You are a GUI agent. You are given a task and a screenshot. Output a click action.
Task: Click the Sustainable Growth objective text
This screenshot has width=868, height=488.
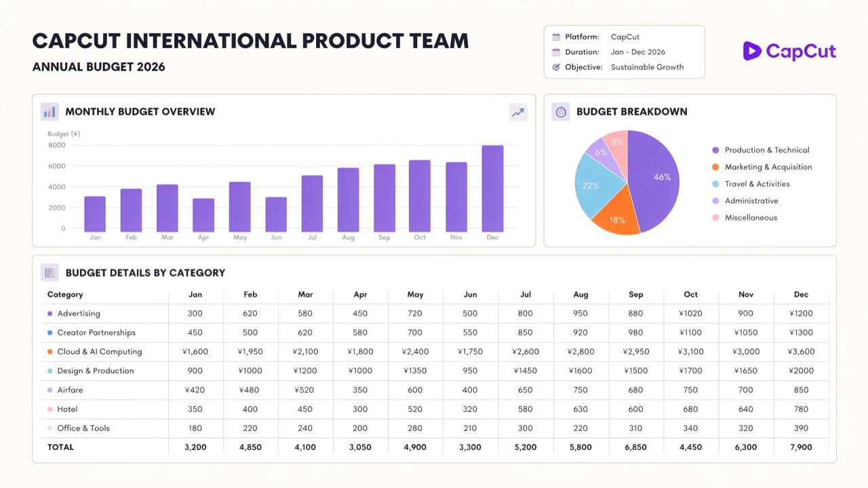point(647,67)
